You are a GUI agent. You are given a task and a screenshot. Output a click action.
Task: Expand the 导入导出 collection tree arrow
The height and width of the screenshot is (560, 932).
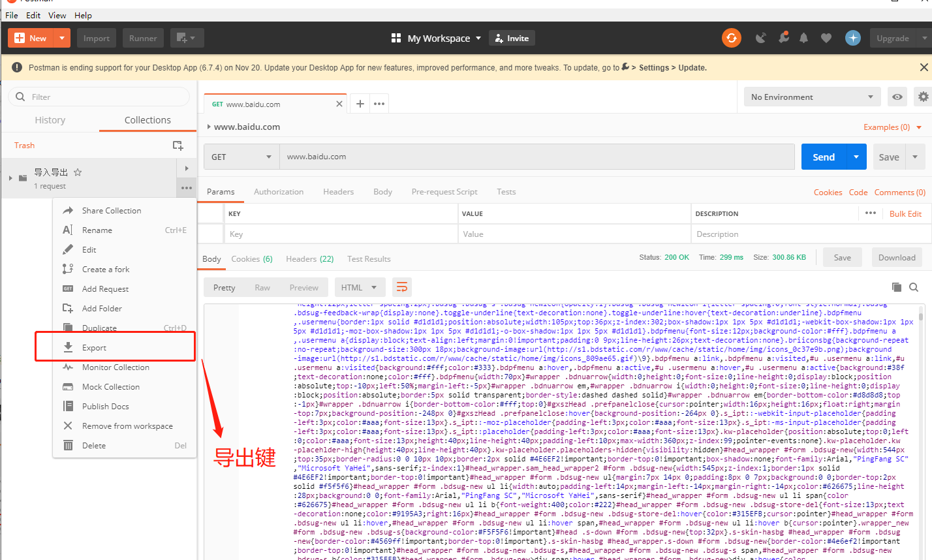click(10, 178)
